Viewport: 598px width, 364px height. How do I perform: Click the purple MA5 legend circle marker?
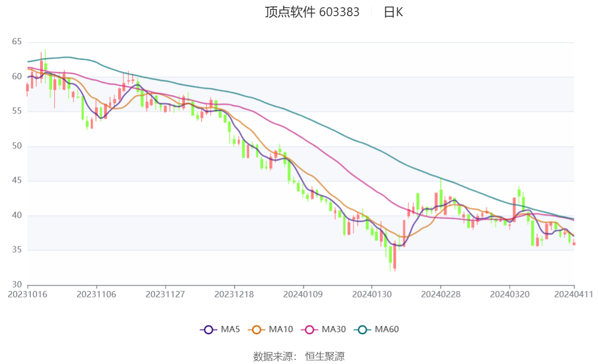tap(209, 329)
